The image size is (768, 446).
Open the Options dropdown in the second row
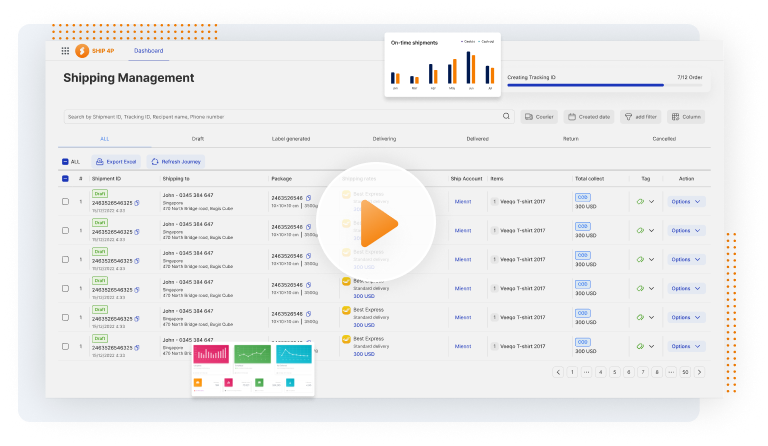click(x=686, y=231)
